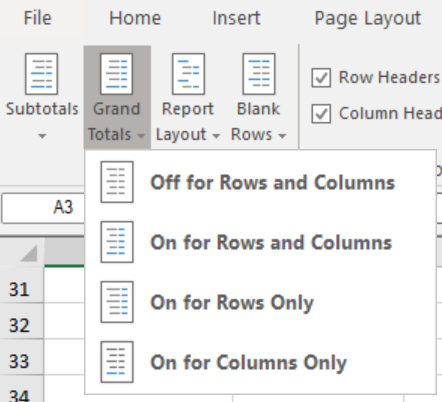Choose 'On for Rows Only' menu text
This screenshot has height=402, width=442.
tap(232, 303)
